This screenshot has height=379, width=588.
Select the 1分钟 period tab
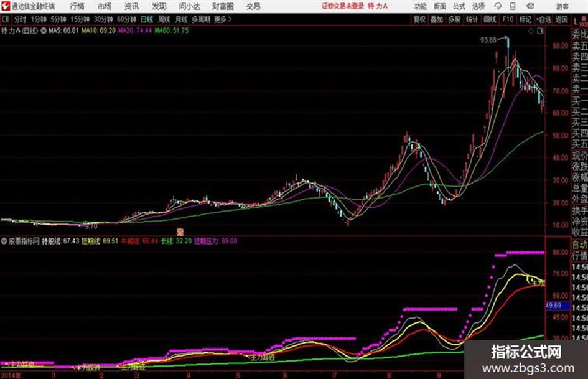tap(38, 19)
